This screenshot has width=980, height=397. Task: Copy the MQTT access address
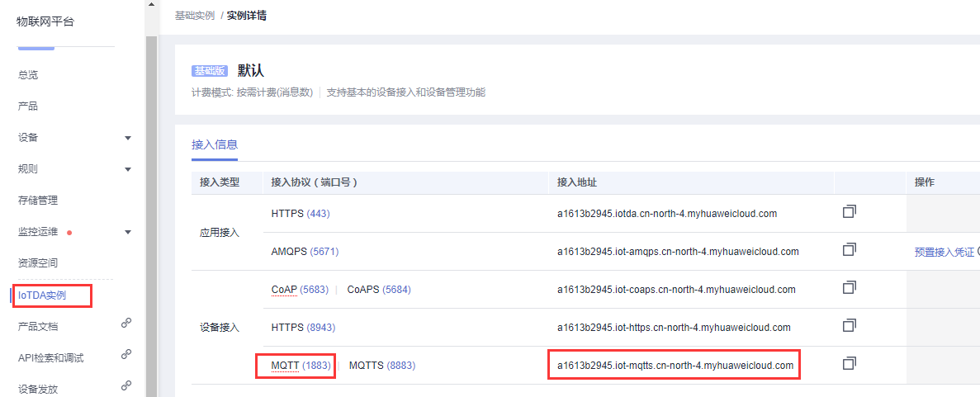click(849, 363)
